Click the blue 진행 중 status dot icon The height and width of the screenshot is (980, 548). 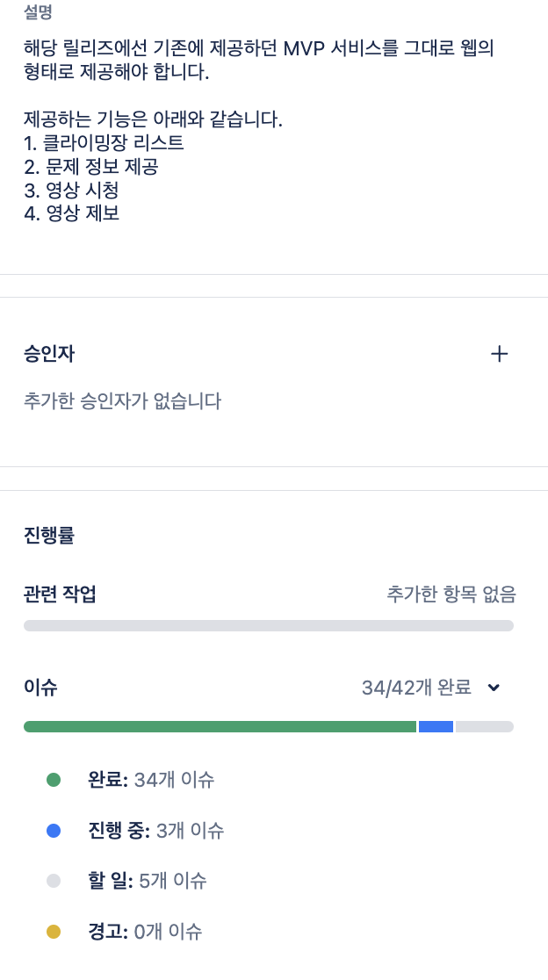(54, 829)
